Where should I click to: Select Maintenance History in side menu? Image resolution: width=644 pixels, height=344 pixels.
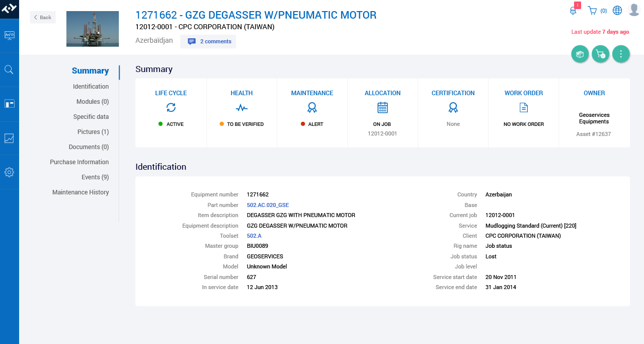(x=80, y=192)
